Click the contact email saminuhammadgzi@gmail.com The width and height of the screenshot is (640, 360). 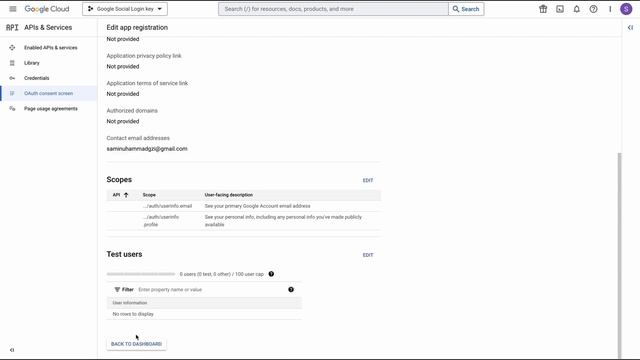(147, 149)
